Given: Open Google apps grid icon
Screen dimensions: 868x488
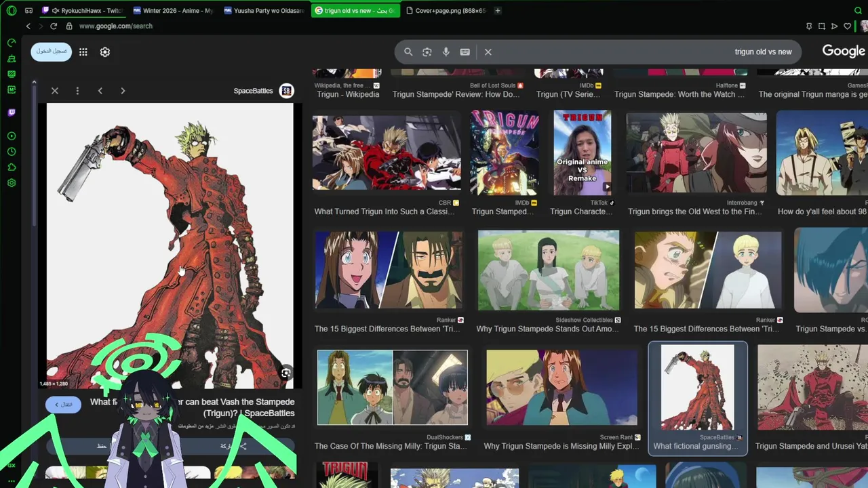Looking at the screenshot, I should pos(83,52).
